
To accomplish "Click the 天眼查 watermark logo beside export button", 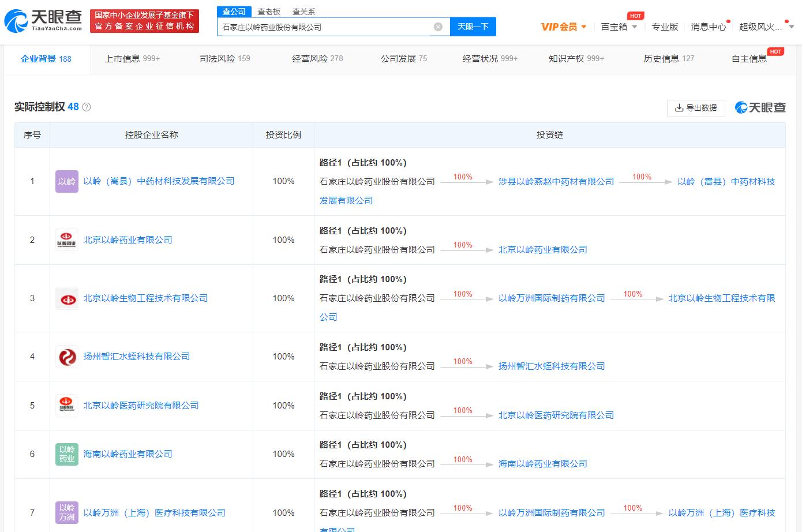I will tap(760, 108).
